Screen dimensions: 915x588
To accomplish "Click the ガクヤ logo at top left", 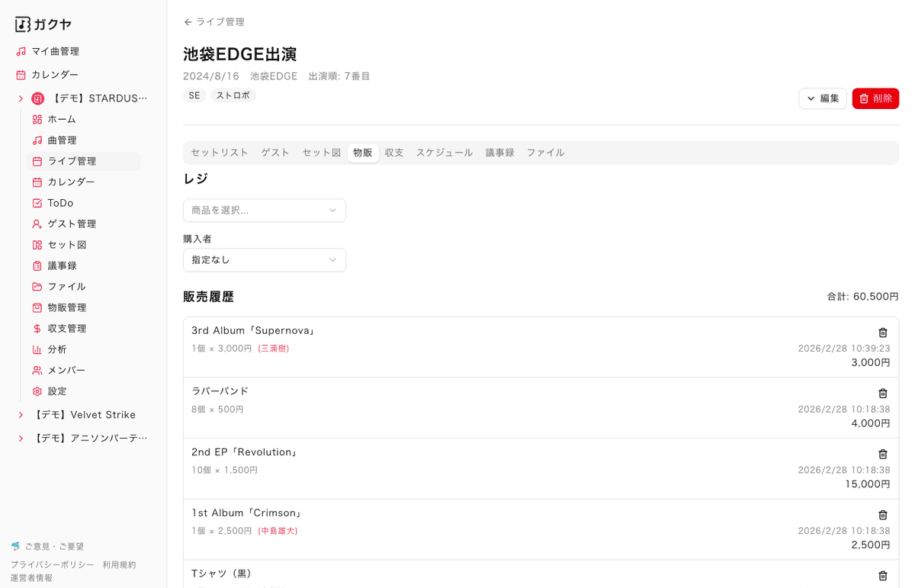I will [43, 24].
